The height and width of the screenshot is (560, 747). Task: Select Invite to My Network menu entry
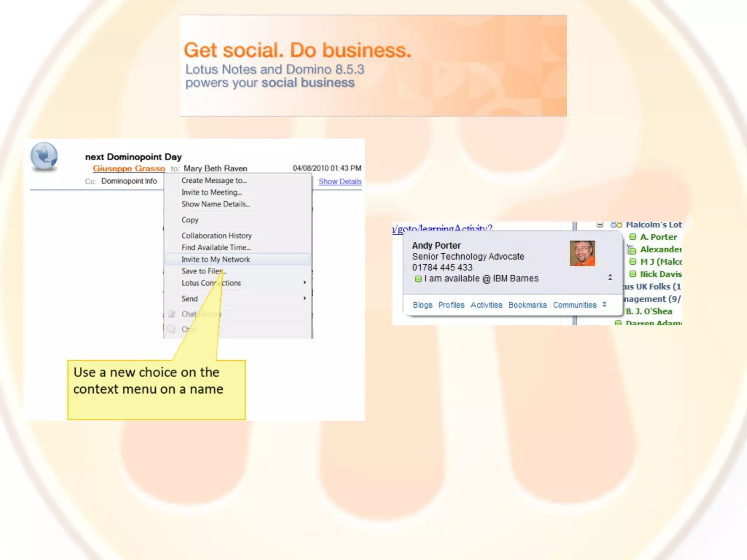pyautogui.click(x=216, y=259)
